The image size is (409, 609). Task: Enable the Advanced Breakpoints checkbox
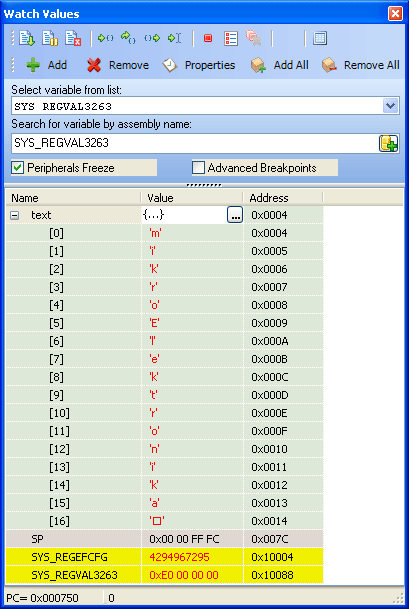click(x=198, y=168)
